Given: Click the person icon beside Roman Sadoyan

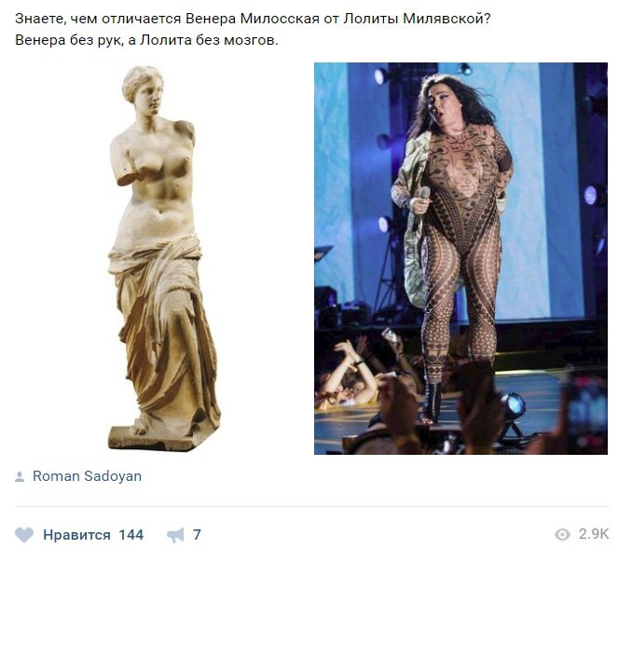Looking at the screenshot, I should coord(20,476).
